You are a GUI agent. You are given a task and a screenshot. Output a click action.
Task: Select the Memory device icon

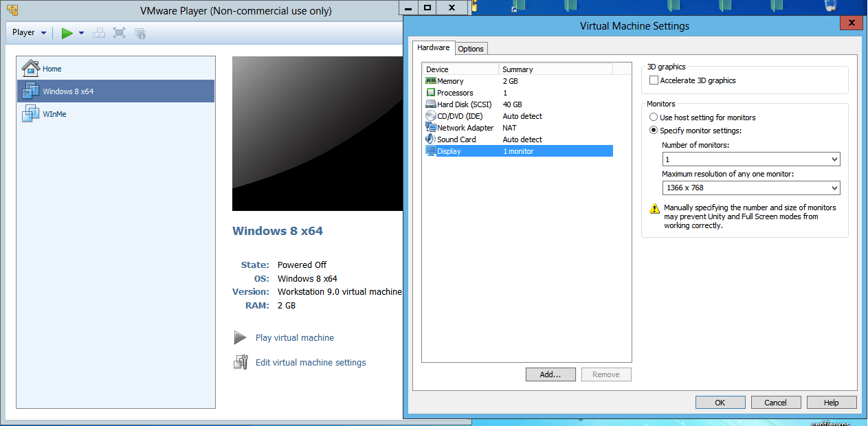[431, 81]
